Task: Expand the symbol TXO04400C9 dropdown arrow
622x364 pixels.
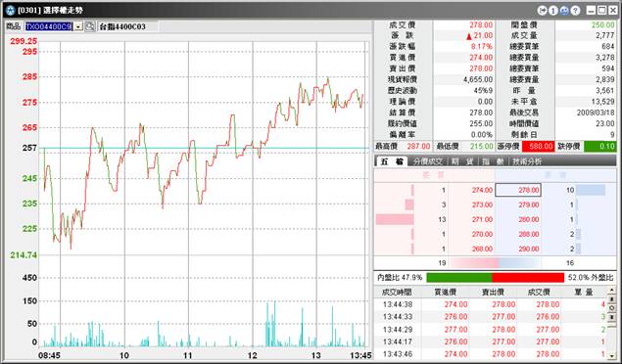Action: coord(78,26)
